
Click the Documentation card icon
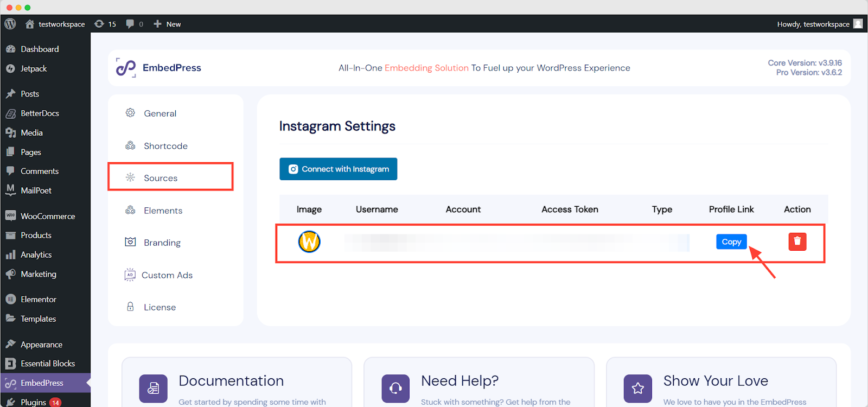coord(153,389)
